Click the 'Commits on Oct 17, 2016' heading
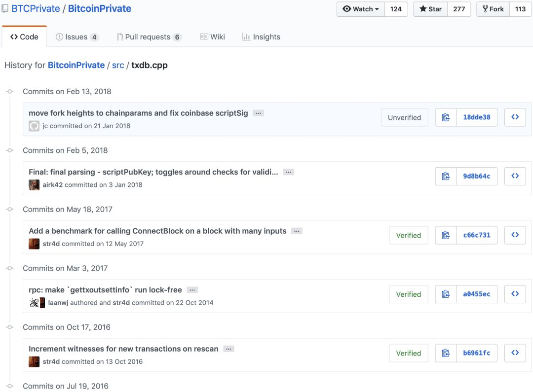The image size is (533, 392). (67, 327)
